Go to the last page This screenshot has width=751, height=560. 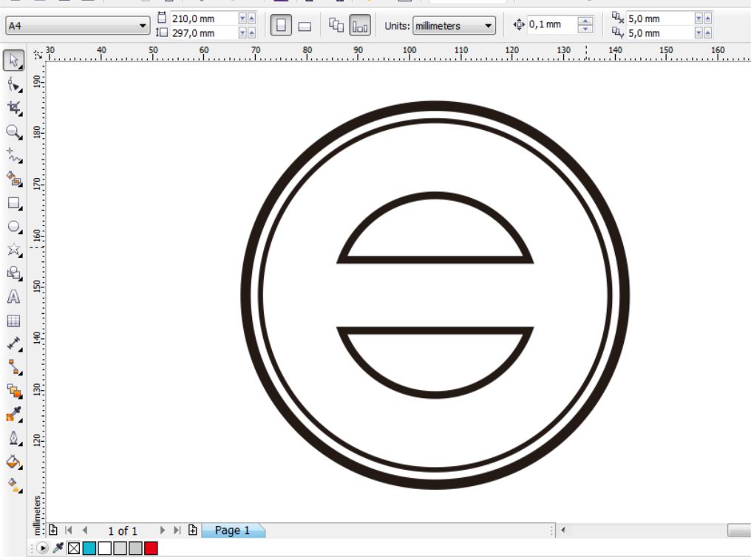coord(177,530)
